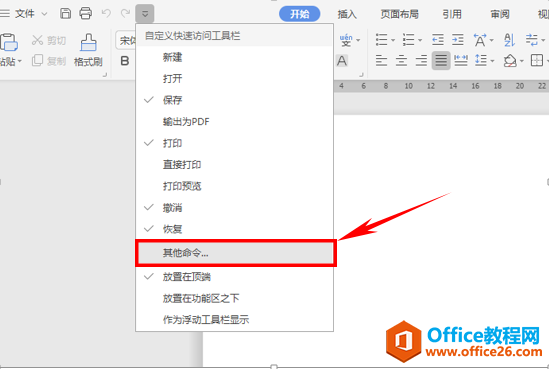Viewport: 549px width, 369px height.
Task: Switch to the 开始 ribbon tab
Action: pyautogui.click(x=299, y=14)
